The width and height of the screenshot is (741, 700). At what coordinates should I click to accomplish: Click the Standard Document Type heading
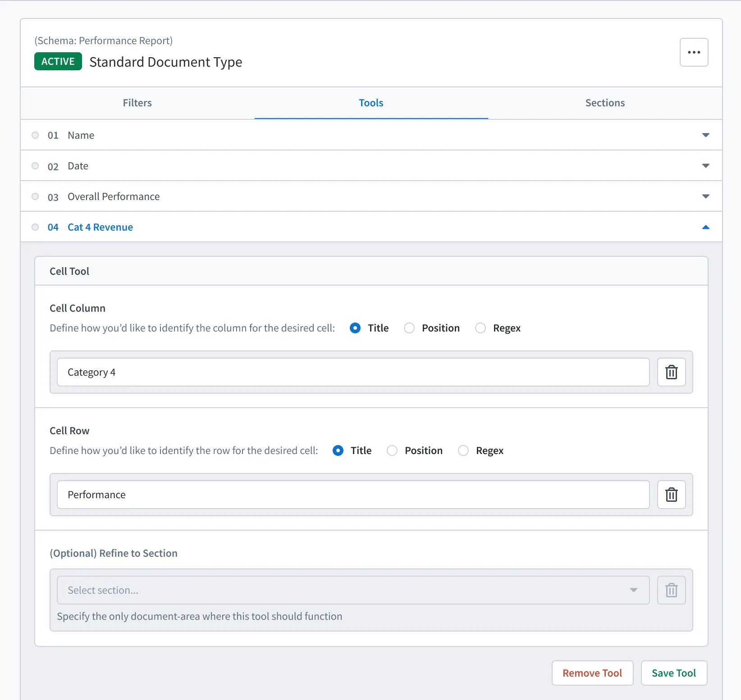(x=166, y=62)
